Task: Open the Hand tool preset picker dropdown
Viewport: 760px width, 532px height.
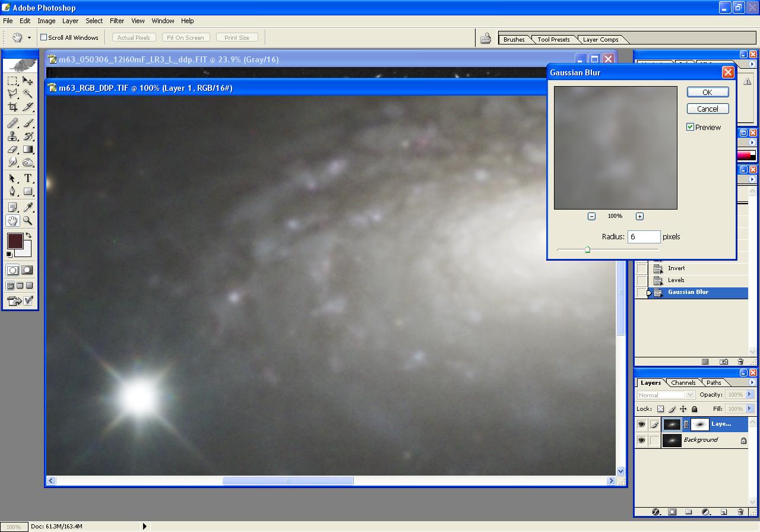Action: pos(29,38)
